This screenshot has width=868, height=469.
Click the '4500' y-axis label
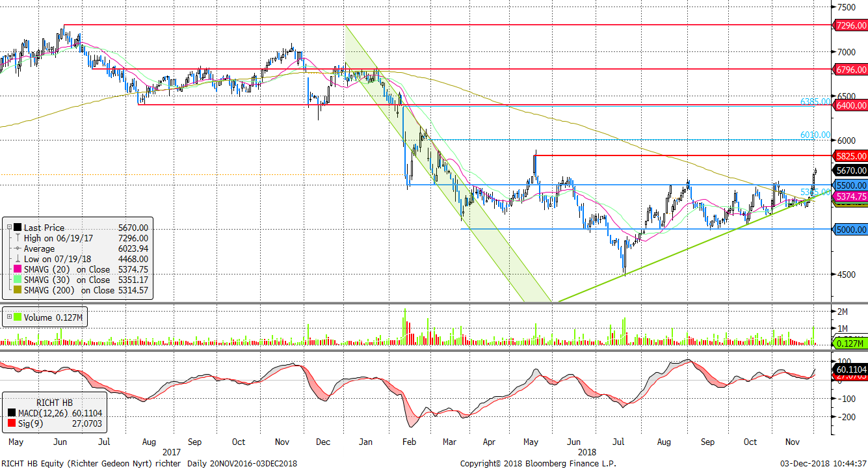(x=847, y=275)
